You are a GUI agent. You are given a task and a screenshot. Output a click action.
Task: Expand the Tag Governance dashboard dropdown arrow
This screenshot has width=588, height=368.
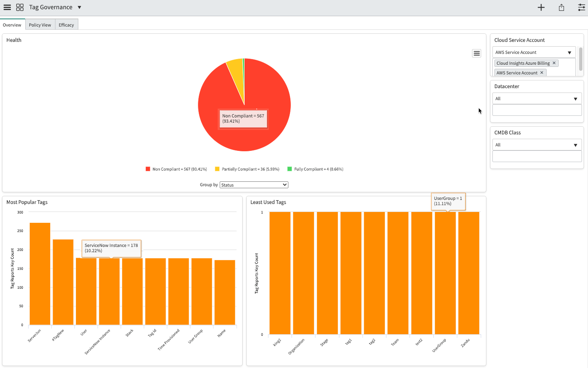80,7
